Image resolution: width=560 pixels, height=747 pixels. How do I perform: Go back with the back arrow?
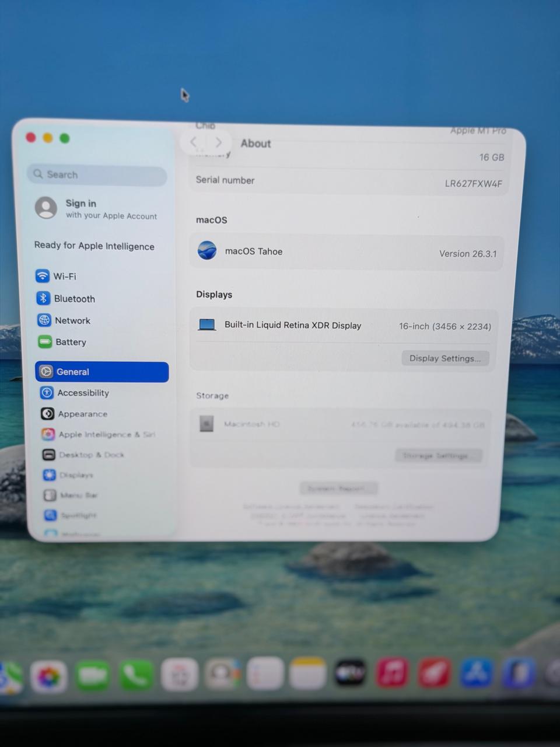[x=194, y=142]
